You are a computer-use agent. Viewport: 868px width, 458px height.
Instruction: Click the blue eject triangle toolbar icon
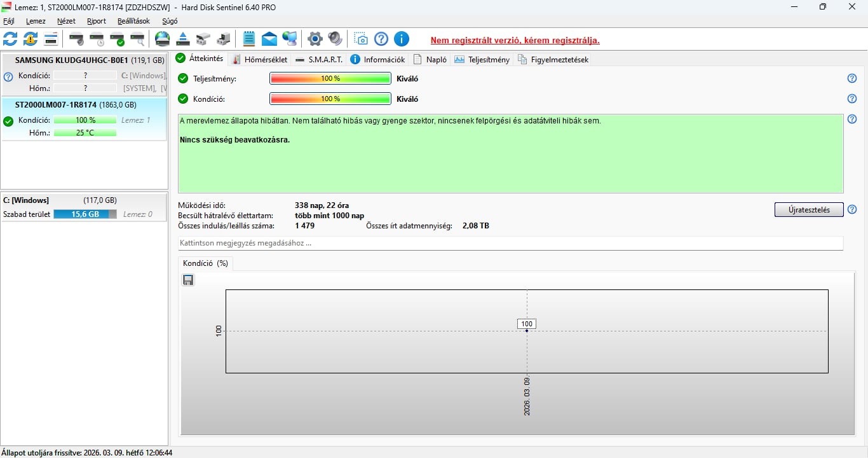tap(183, 39)
